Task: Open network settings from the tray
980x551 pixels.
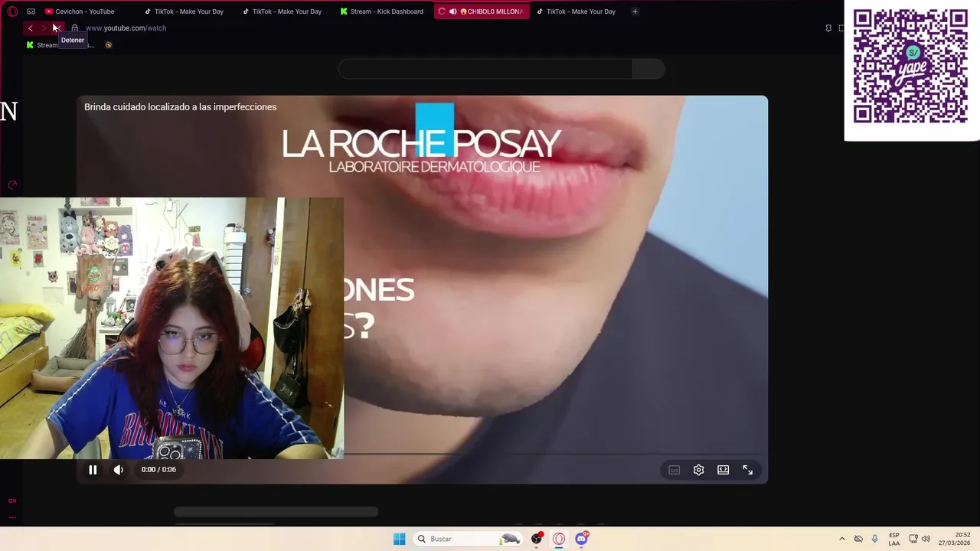Action: pyautogui.click(x=913, y=539)
